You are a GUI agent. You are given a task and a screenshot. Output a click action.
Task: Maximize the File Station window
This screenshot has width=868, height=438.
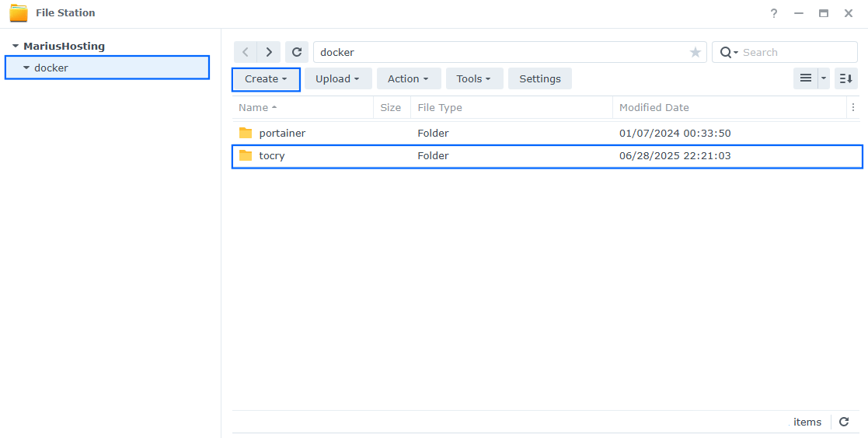coord(824,13)
